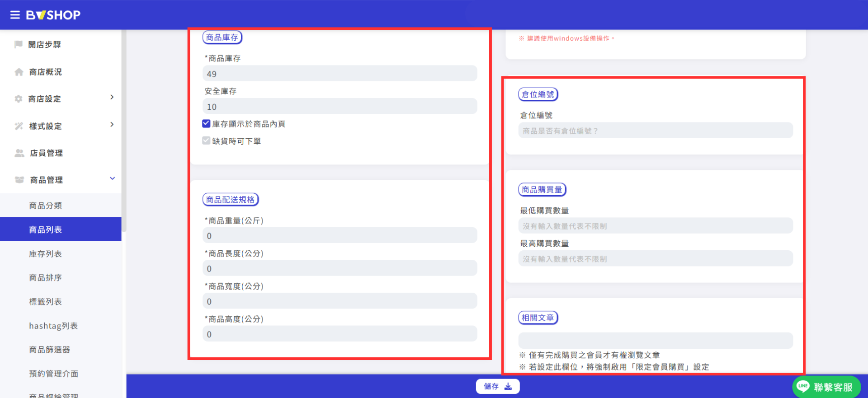This screenshot has height=398, width=868.
Task: Click the box icon beside 商品管理
Action: pos(19,180)
